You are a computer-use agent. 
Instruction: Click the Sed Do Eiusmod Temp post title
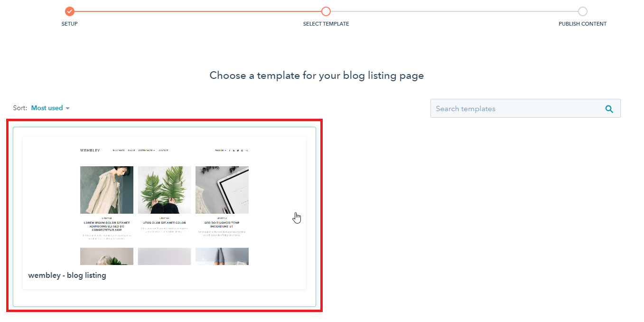(222, 225)
